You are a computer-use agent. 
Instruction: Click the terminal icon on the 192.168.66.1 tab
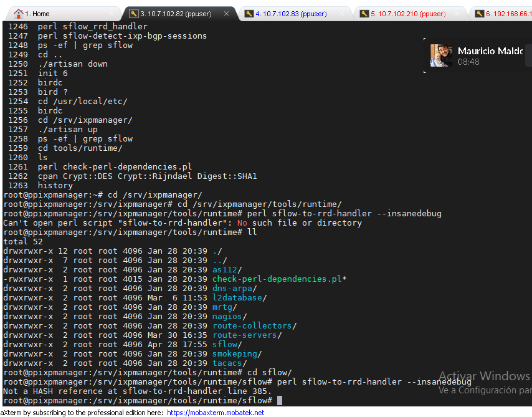479,14
